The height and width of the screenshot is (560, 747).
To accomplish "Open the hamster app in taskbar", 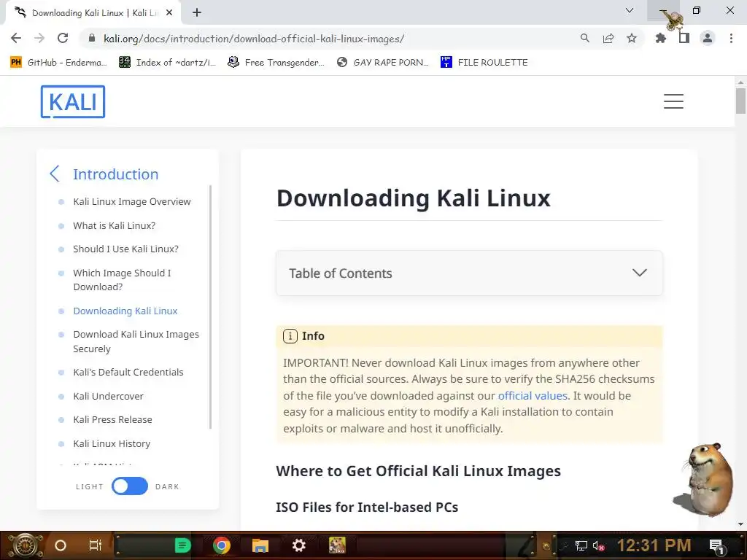I will pyautogui.click(x=337, y=545).
